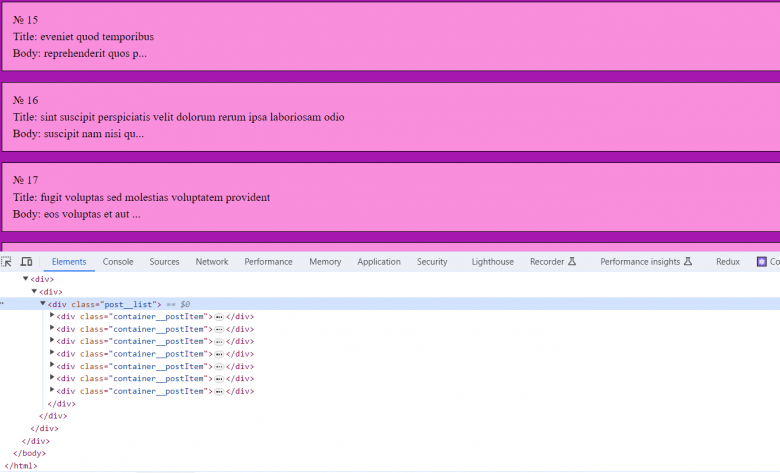The image size is (780, 473).
Task: Click the flask icon beside Performance insights
Action: [x=688, y=261]
